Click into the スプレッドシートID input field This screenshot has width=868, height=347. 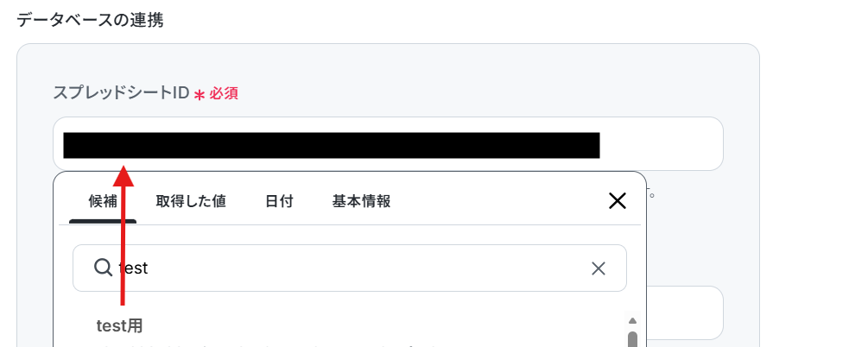388,144
